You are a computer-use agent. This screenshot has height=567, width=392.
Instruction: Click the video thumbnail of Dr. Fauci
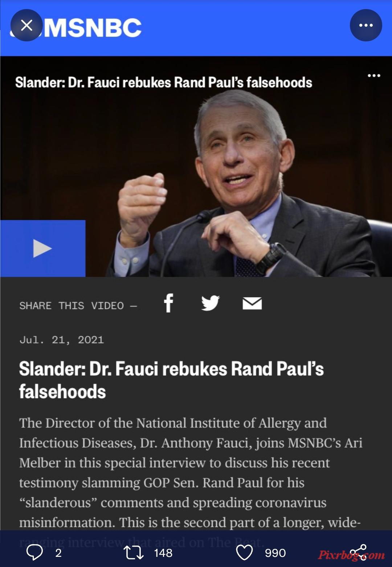point(196,167)
